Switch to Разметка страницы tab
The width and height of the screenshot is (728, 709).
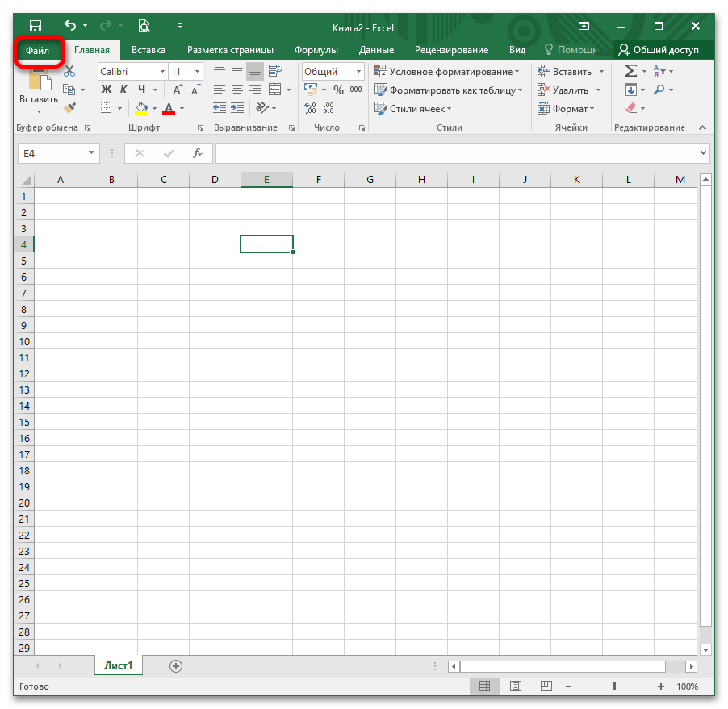point(230,50)
